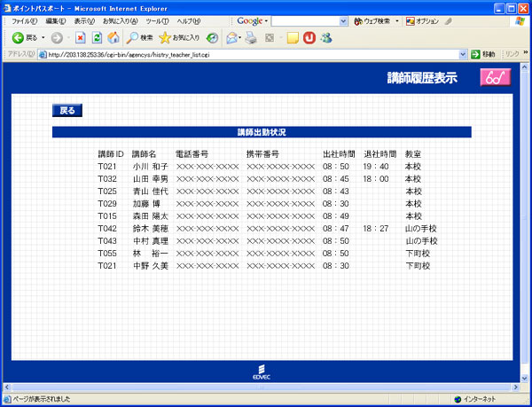
Task: Click the 移動 Go button
Action: point(484,54)
